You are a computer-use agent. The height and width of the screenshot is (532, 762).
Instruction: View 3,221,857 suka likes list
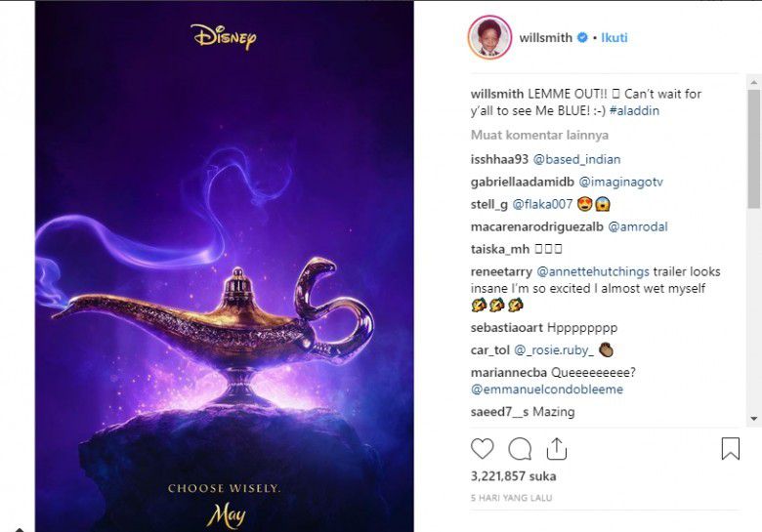tap(513, 476)
